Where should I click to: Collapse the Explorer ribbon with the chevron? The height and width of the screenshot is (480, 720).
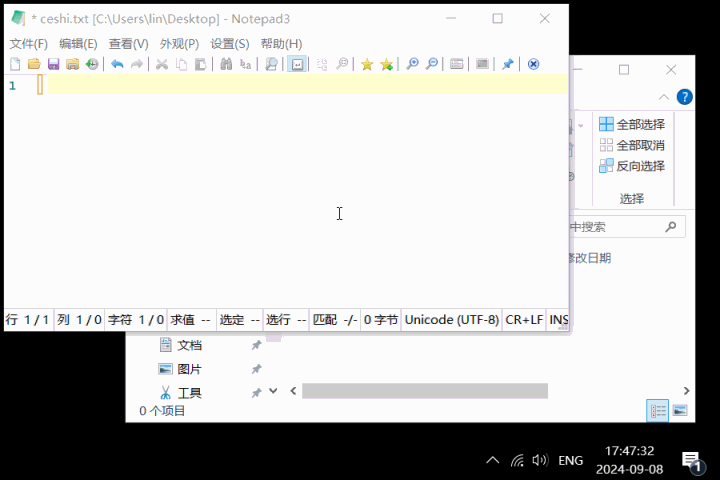[664, 97]
